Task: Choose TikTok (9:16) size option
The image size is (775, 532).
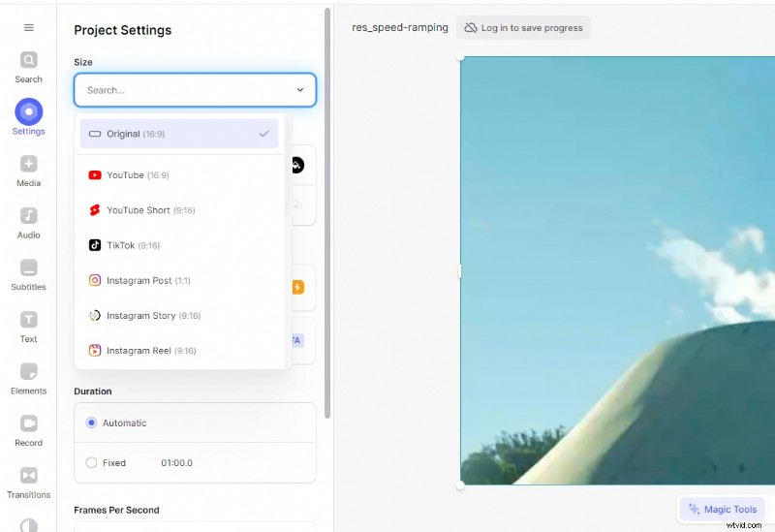Action: click(x=179, y=245)
